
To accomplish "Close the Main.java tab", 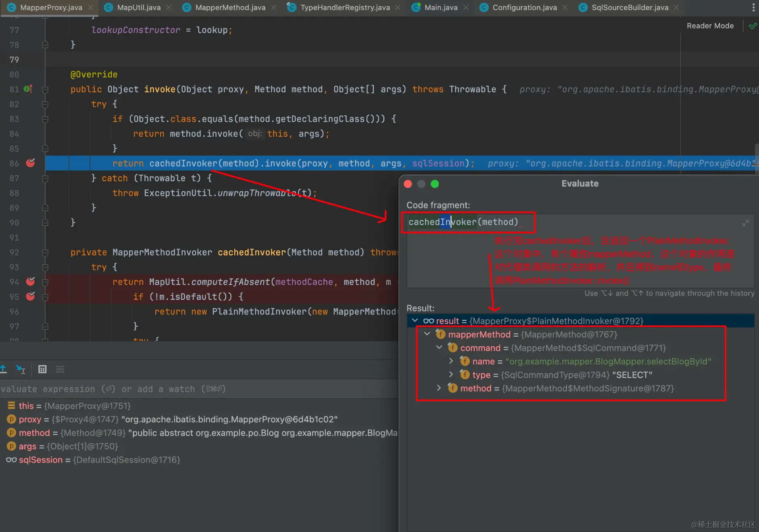I will pos(466,7).
